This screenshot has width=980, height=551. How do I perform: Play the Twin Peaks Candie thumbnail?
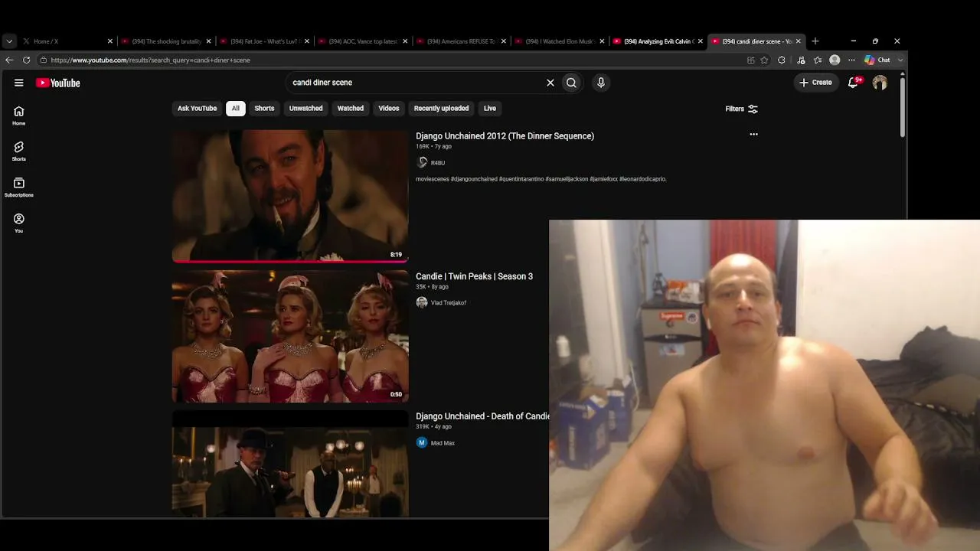[290, 336]
